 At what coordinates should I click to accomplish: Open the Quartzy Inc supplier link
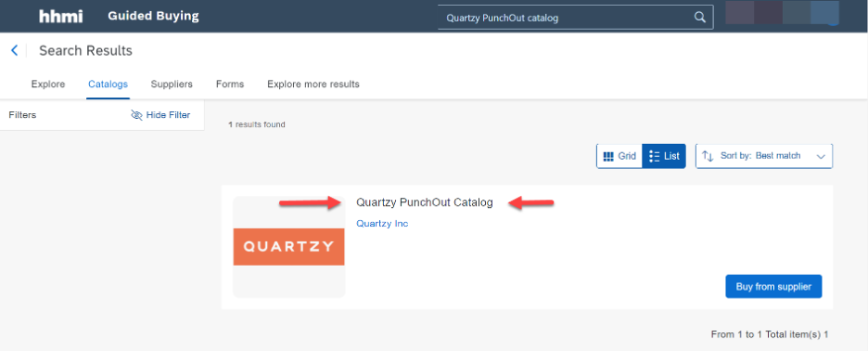click(382, 224)
